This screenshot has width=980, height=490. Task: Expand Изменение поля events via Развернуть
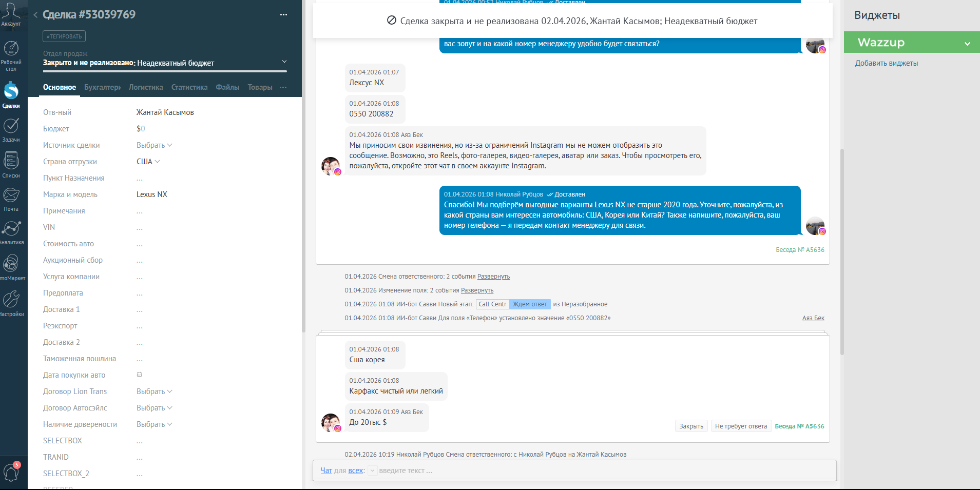pos(477,290)
